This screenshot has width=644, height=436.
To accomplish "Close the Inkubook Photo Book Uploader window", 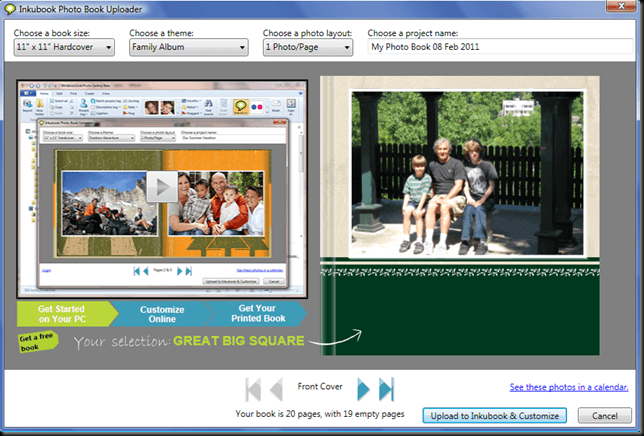I will (x=621, y=6).
